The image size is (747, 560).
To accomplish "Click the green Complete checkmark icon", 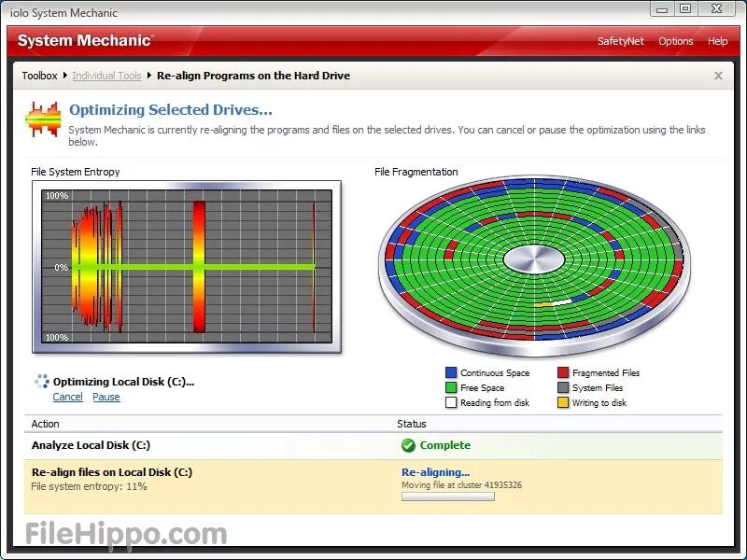I will pos(408,445).
